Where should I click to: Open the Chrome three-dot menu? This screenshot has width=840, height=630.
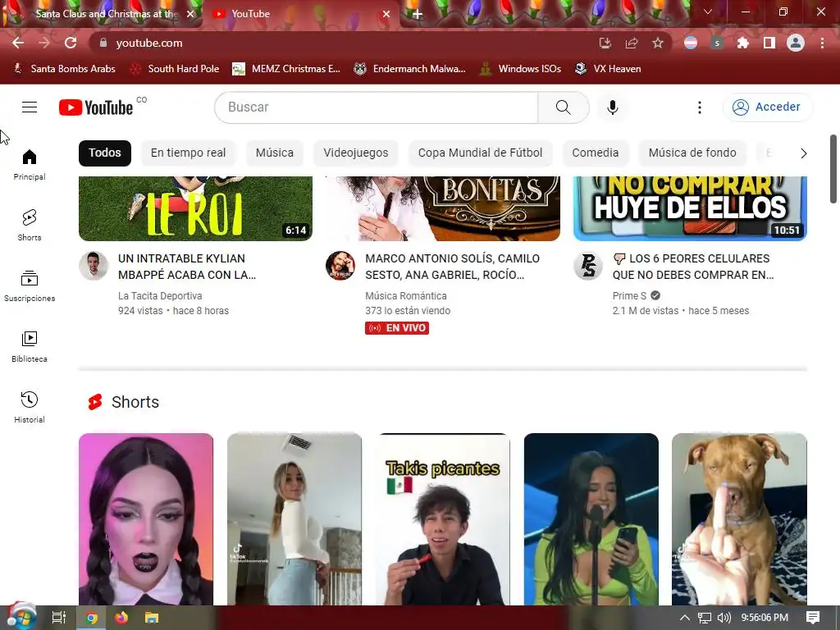(822, 43)
